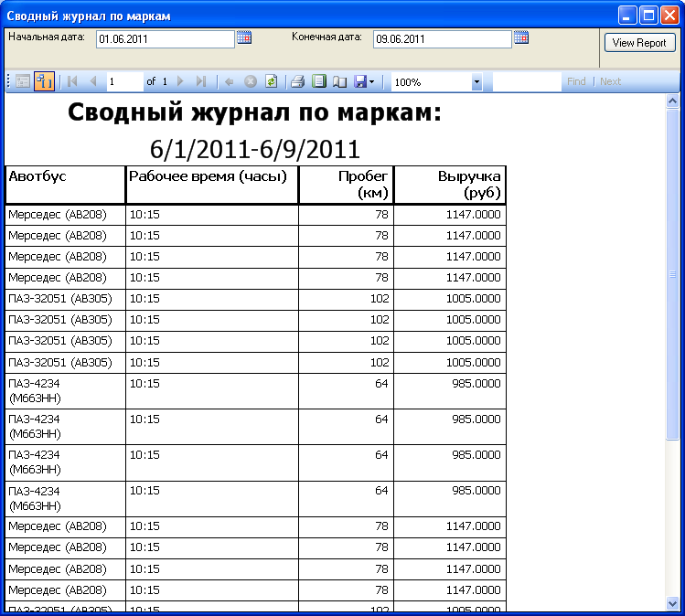685x616 pixels.
Task: Click the export save disk icon
Action: tap(360, 81)
